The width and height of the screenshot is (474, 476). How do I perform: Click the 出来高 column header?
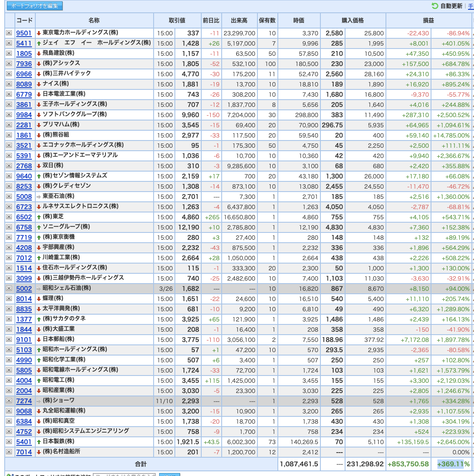click(x=239, y=20)
